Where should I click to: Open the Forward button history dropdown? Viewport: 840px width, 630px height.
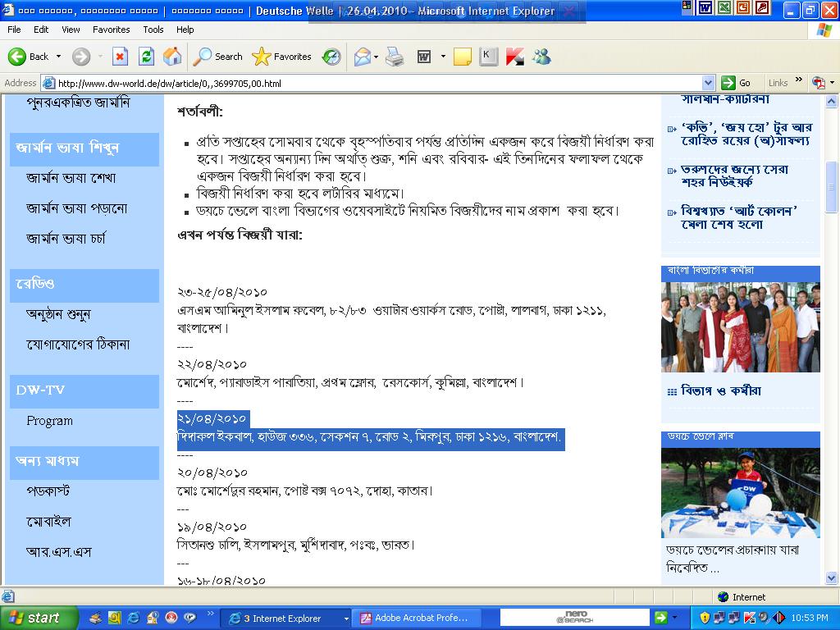[100, 57]
